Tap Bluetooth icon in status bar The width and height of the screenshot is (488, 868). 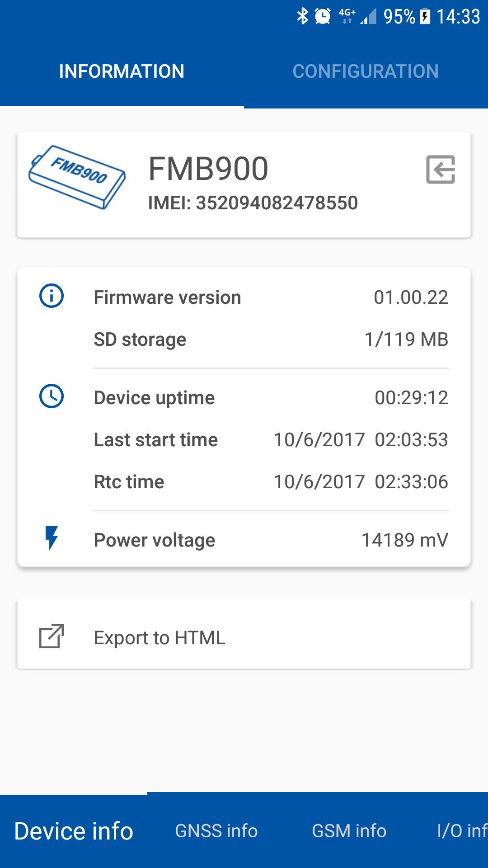(x=302, y=17)
